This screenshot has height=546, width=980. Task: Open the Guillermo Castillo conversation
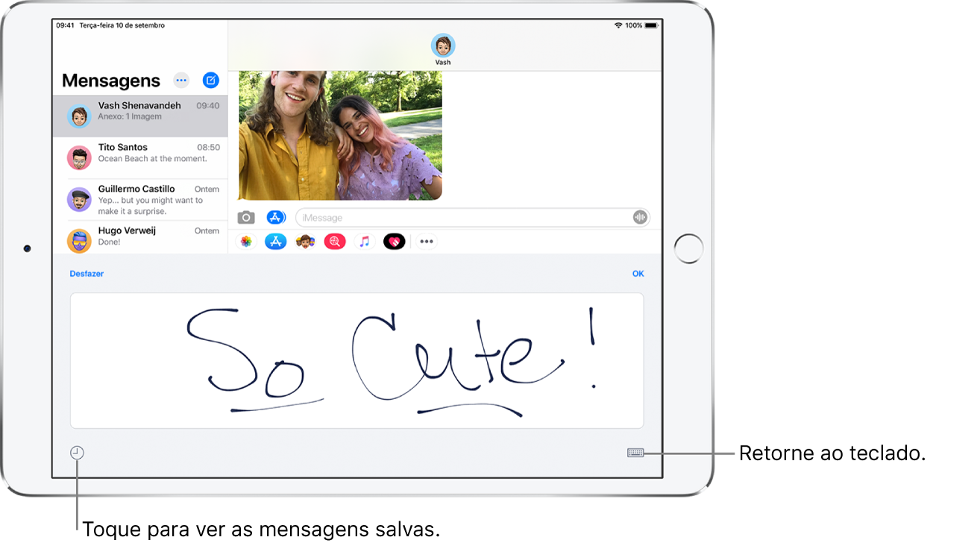(140, 200)
